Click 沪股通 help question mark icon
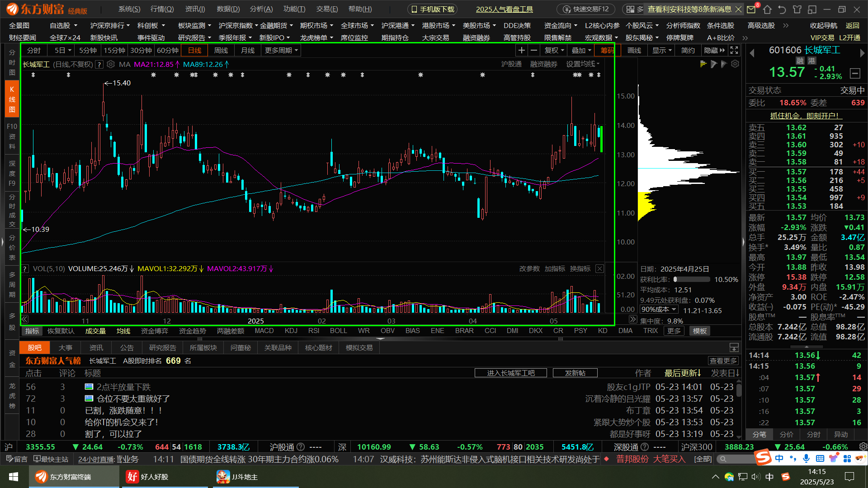 pyautogui.click(x=301, y=447)
